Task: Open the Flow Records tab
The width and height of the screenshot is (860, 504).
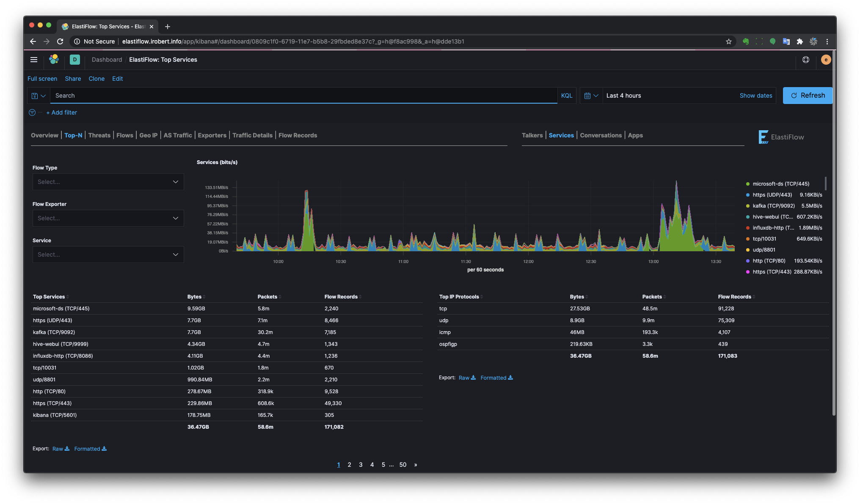Action: [298, 135]
